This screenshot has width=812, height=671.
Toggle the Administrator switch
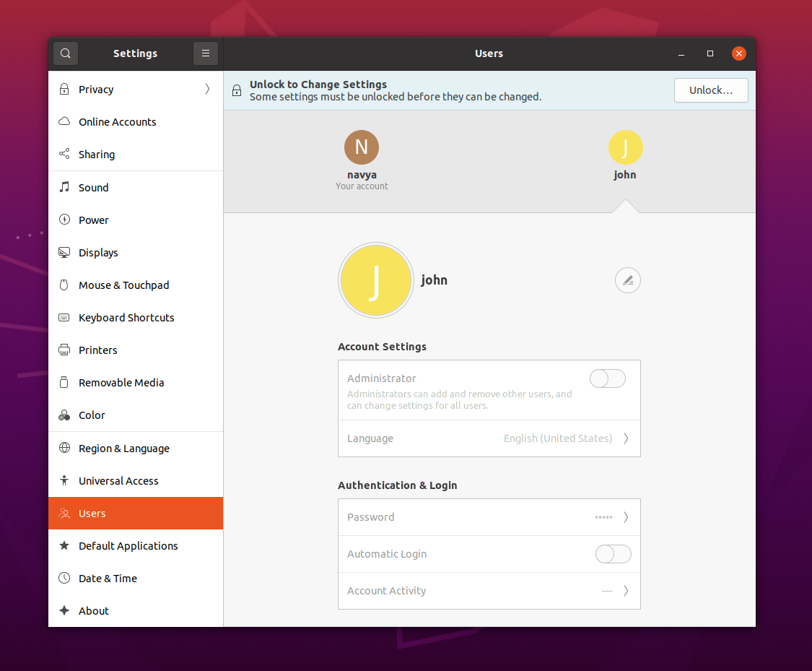click(608, 378)
